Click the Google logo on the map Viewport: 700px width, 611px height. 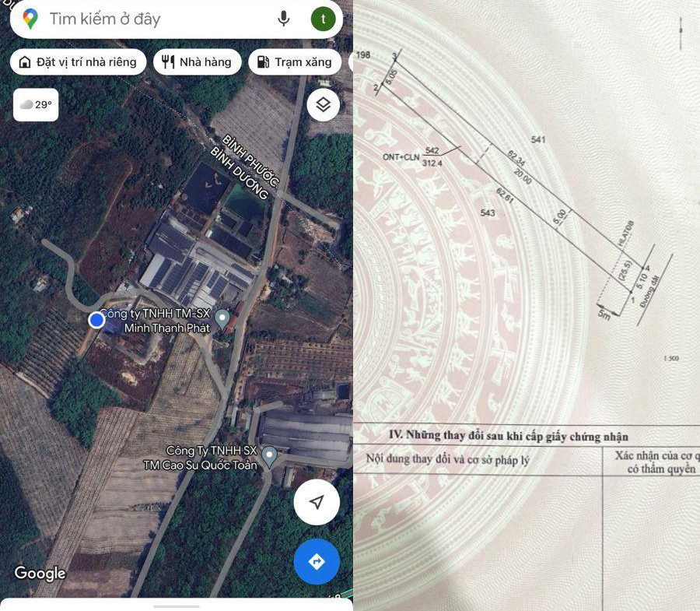[40, 574]
